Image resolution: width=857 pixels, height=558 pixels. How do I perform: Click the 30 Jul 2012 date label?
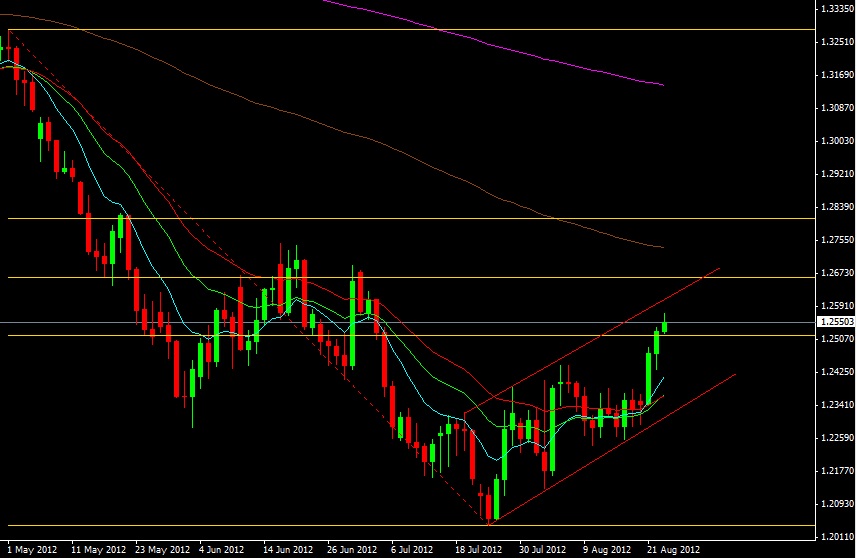tap(542, 549)
